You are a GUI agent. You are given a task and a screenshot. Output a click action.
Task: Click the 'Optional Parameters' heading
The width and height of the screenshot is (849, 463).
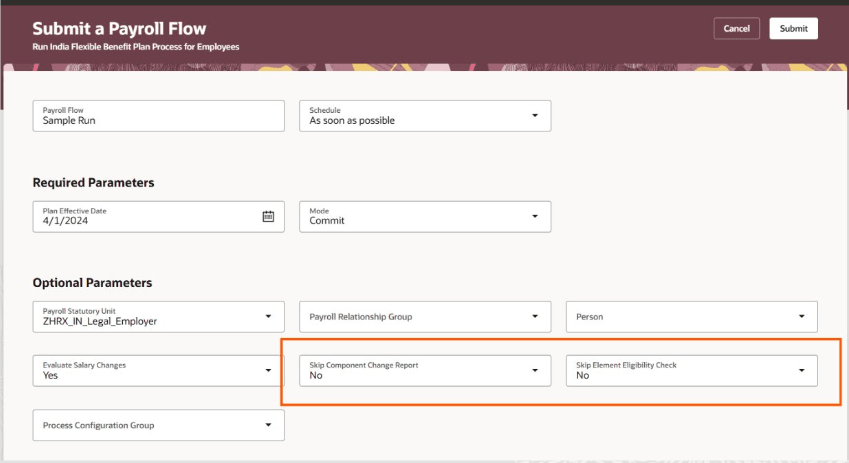point(92,283)
